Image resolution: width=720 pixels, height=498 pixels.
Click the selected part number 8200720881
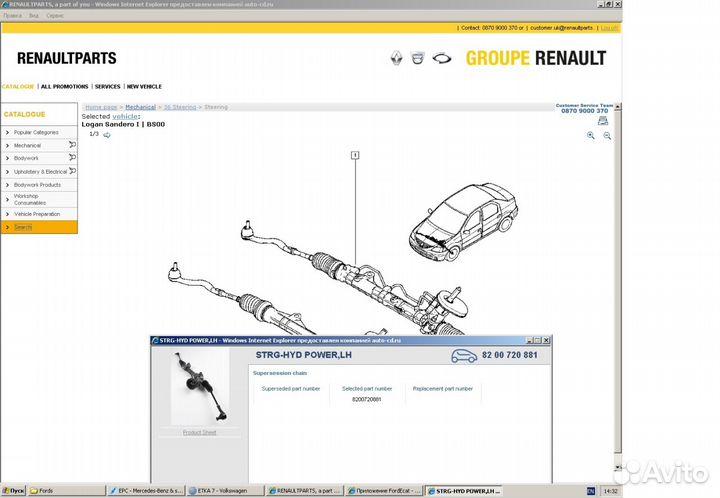[366, 399]
